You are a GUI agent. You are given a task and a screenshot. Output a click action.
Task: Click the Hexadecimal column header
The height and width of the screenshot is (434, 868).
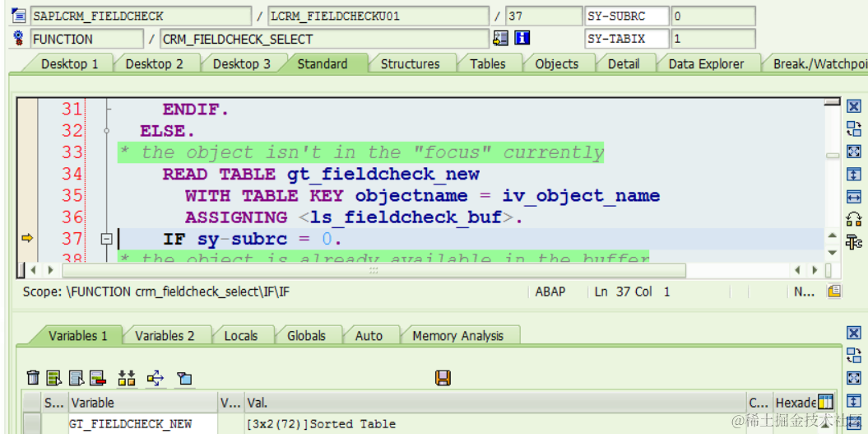coord(796,403)
